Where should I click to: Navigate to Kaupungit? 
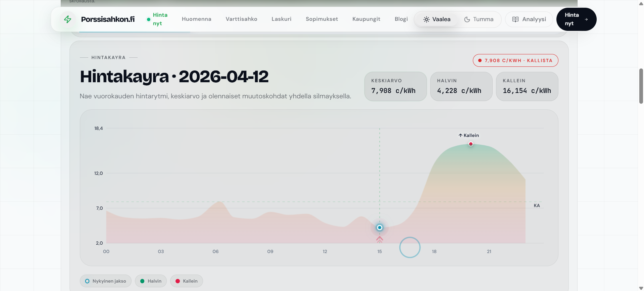click(x=366, y=19)
